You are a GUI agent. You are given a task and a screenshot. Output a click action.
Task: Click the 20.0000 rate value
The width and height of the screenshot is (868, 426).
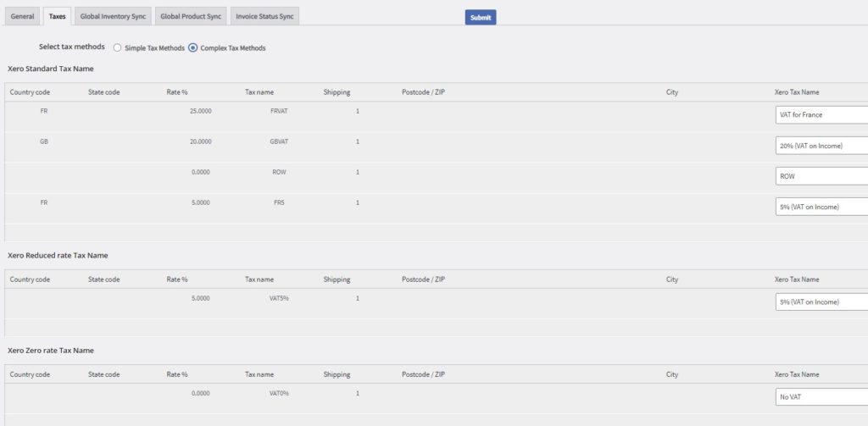[200, 141]
